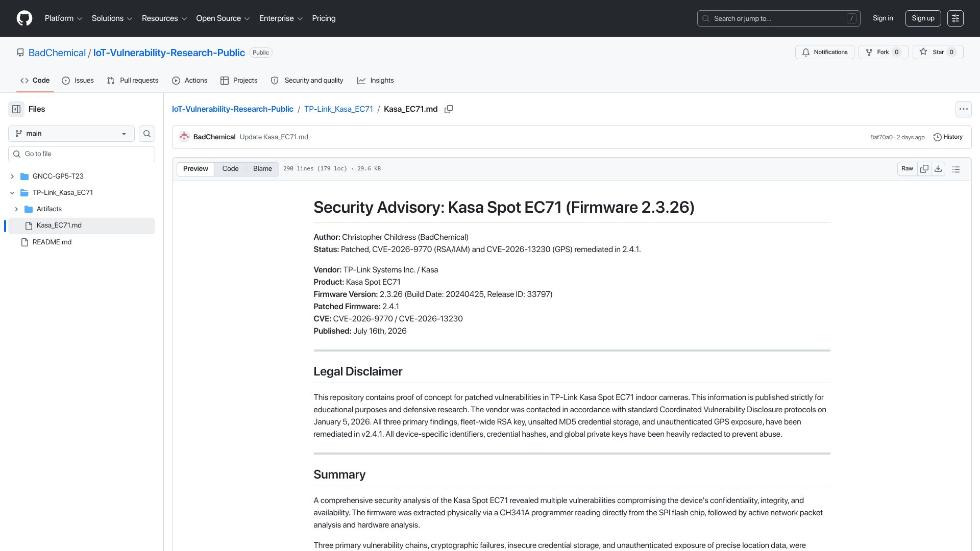The width and height of the screenshot is (980, 551).
Task: Expand the Resources menu
Action: tap(164, 18)
